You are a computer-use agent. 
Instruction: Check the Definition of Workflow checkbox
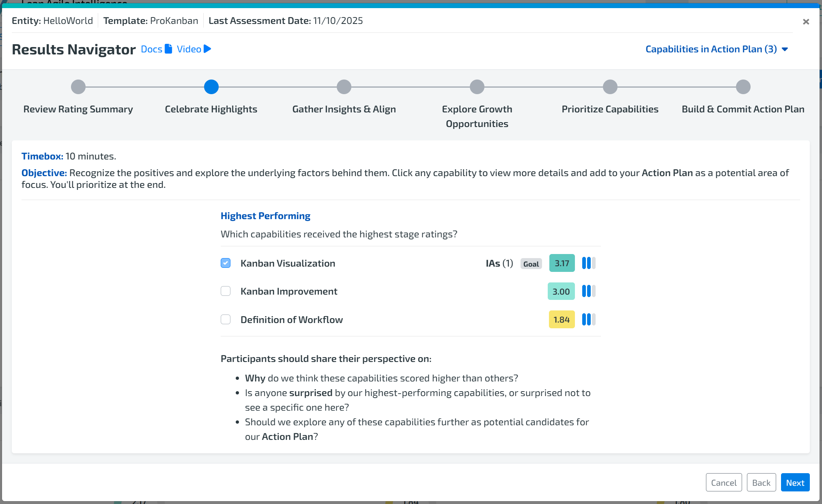pyautogui.click(x=226, y=320)
